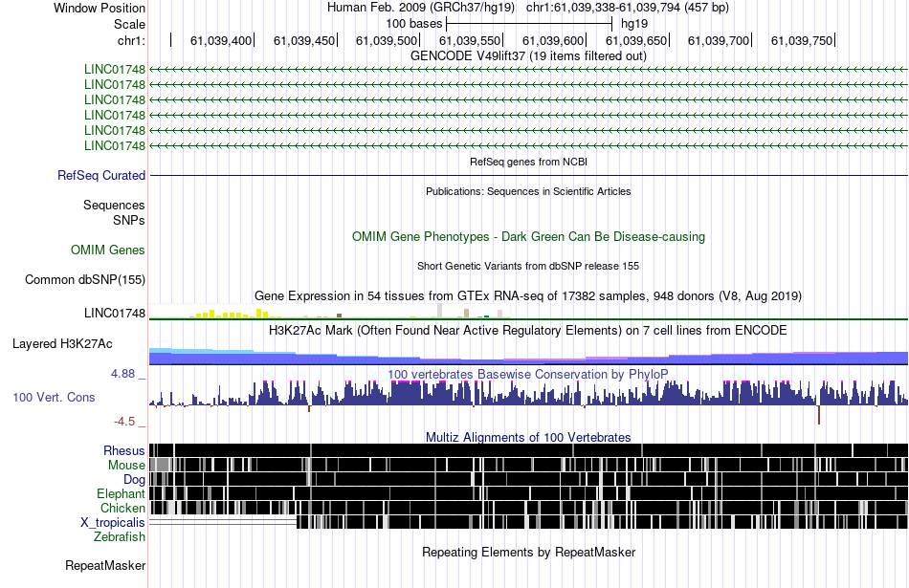Select the X_tropicalis alignment row label
The width and height of the screenshot is (909, 588).
[x=113, y=522]
